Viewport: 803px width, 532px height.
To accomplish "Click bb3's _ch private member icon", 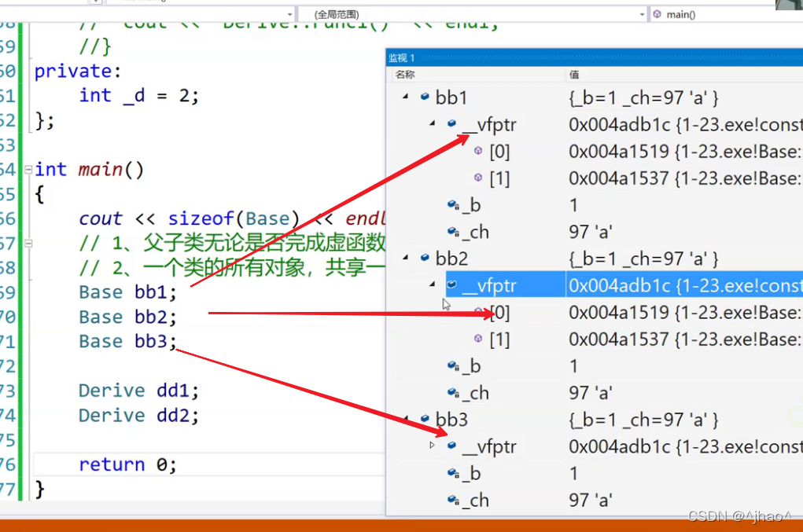I will [453, 500].
